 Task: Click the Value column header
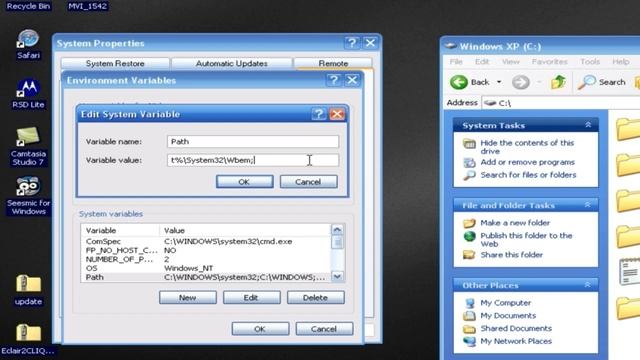pyautogui.click(x=245, y=230)
